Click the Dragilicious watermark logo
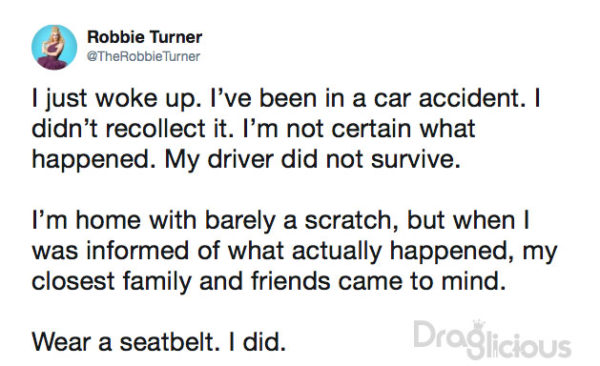 coord(492,340)
